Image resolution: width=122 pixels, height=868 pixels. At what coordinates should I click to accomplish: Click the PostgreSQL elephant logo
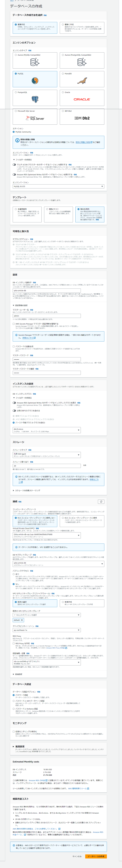tap(35, 99)
